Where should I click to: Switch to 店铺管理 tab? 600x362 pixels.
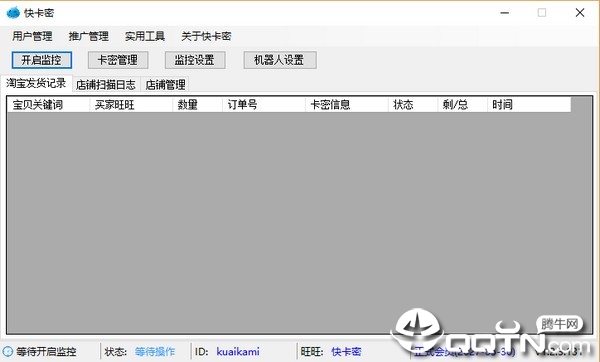(165, 85)
